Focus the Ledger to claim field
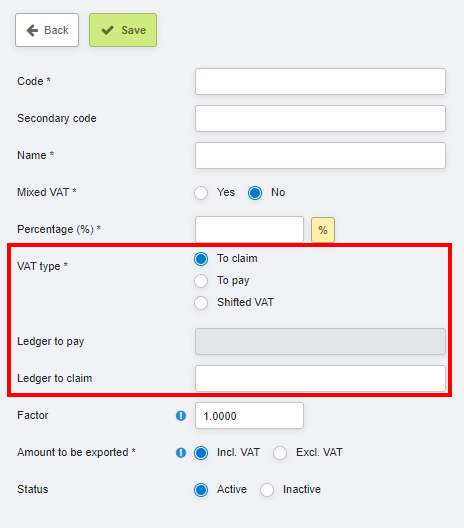Image resolution: width=464 pixels, height=528 pixels. pos(320,378)
